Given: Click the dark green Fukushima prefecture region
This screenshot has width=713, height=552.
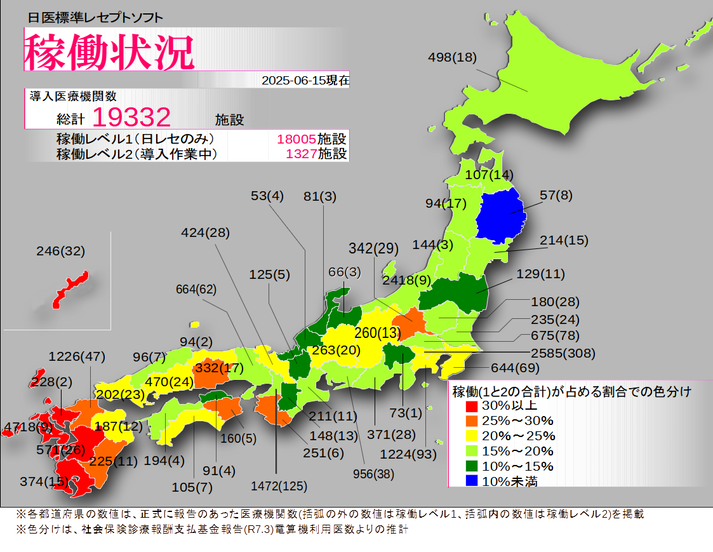Looking at the screenshot, I should 453,293.
